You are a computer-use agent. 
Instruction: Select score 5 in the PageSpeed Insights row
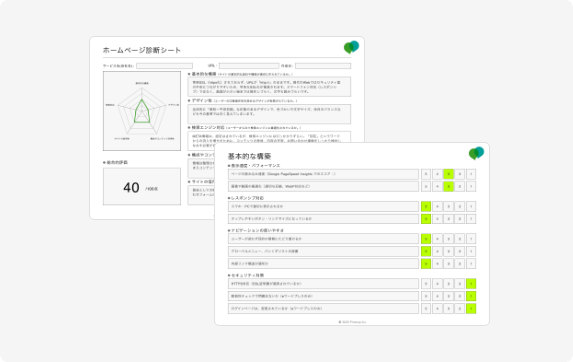pos(426,174)
